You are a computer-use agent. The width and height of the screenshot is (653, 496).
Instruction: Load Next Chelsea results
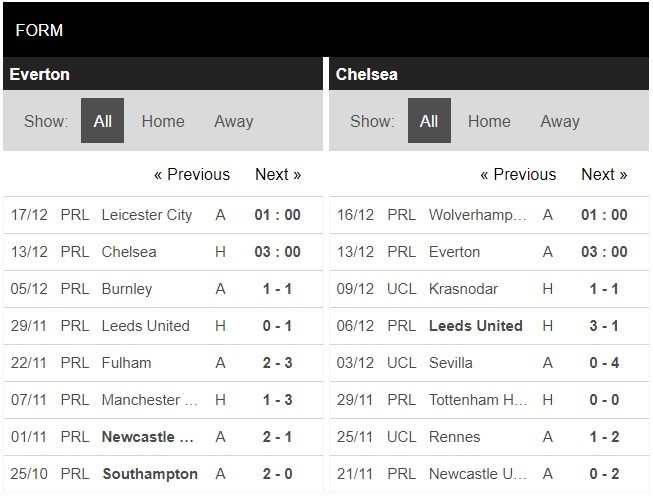pyautogui.click(x=604, y=174)
